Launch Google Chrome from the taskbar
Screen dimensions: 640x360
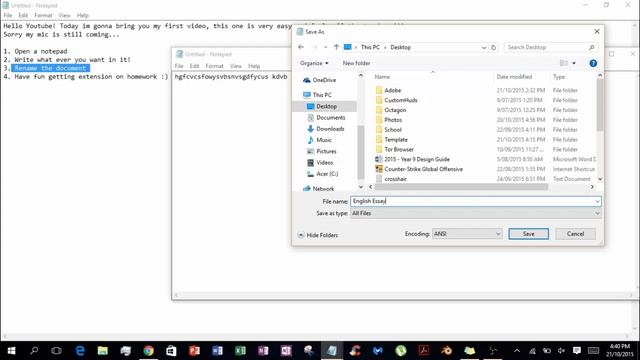coord(149,351)
